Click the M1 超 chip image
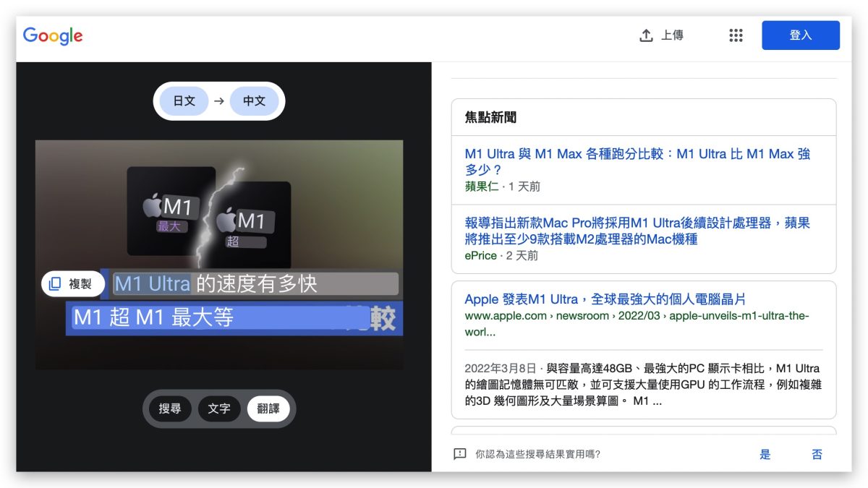The image size is (868, 488). [253, 225]
